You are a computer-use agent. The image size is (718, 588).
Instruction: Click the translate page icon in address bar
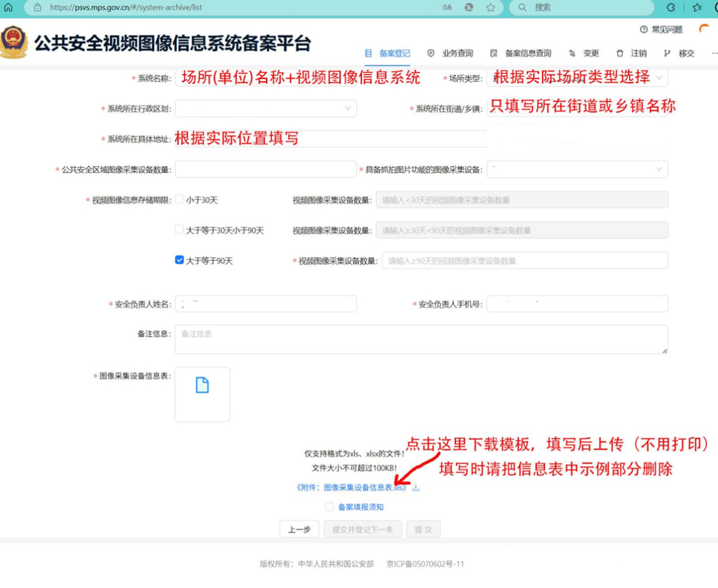[447, 7]
